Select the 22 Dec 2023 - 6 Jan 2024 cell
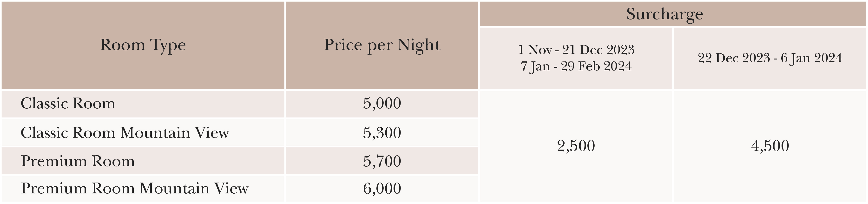Image resolution: width=868 pixels, height=204 pixels. (x=770, y=58)
